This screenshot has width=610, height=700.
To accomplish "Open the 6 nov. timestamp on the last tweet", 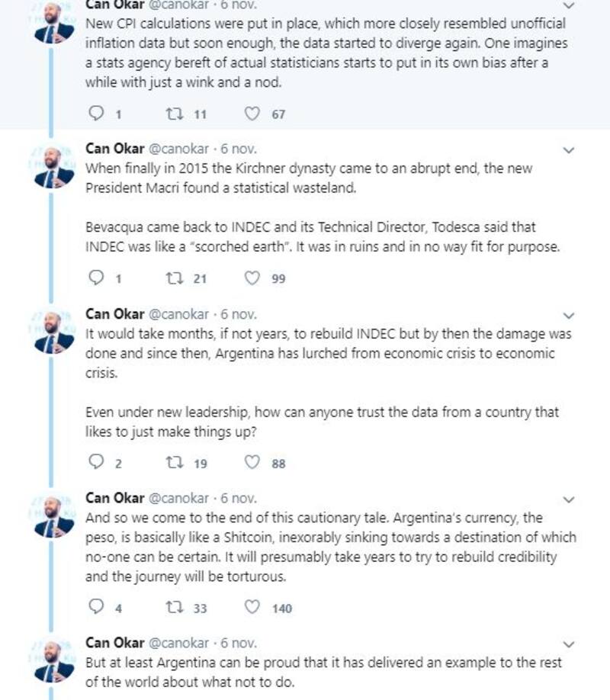I will (x=239, y=643).
